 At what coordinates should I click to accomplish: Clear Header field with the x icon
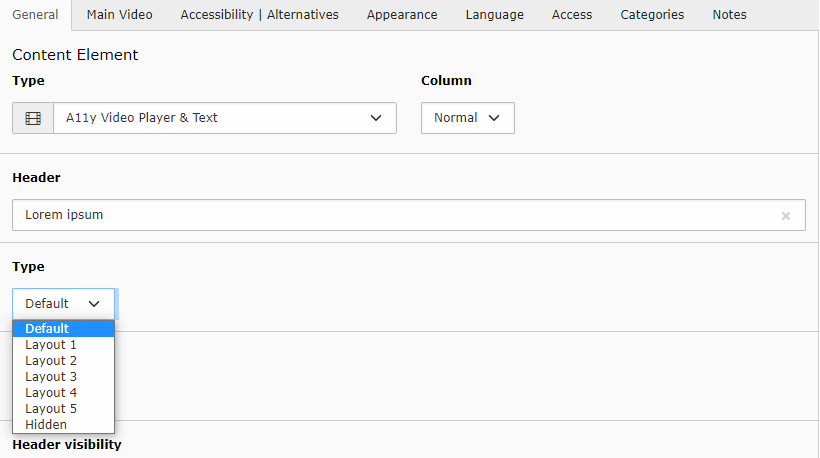point(785,216)
